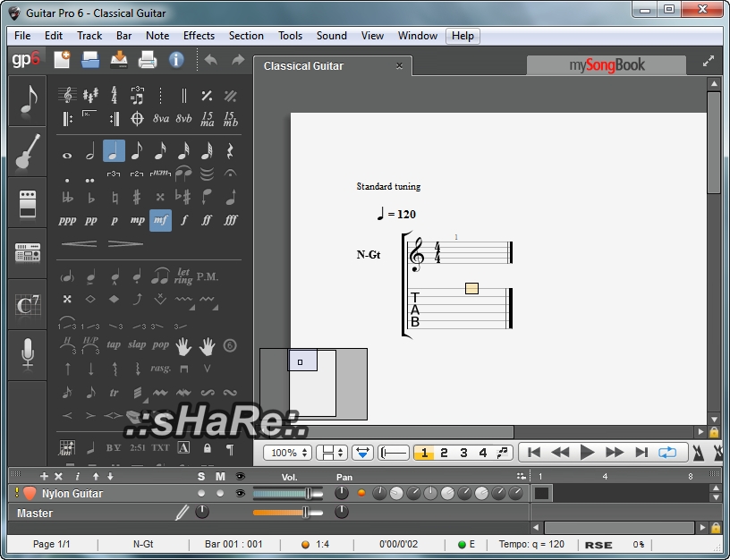This screenshot has width=730, height=560.
Task: Select the sixteenth note duration
Action: tap(160, 151)
